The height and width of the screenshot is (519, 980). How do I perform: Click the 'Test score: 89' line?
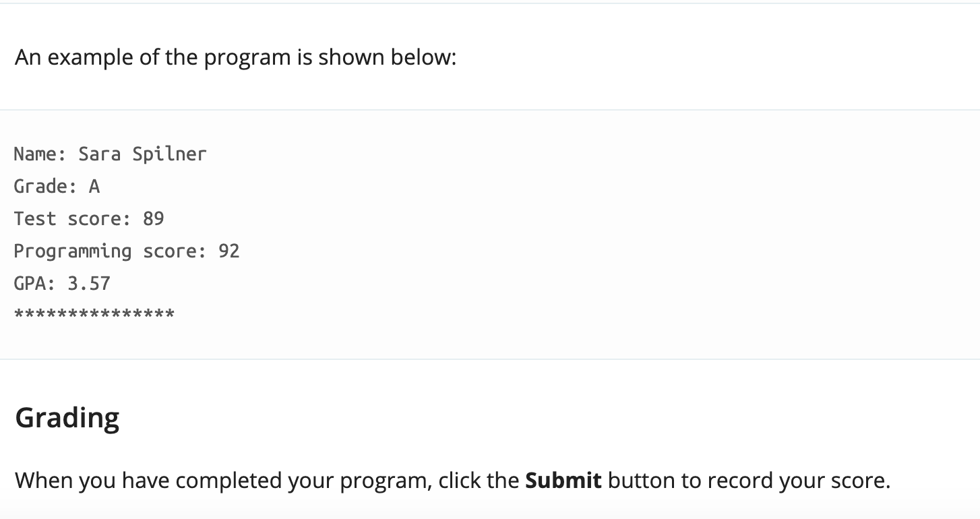(89, 218)
